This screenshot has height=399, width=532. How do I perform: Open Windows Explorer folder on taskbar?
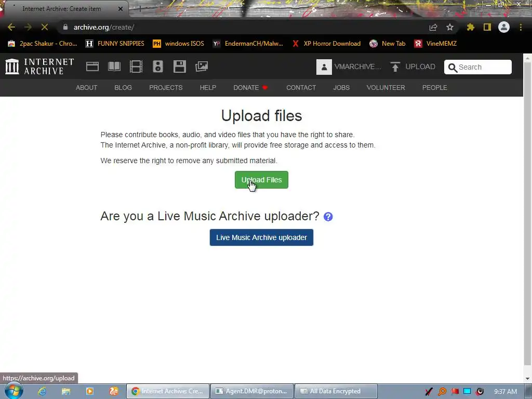(66, 391)
